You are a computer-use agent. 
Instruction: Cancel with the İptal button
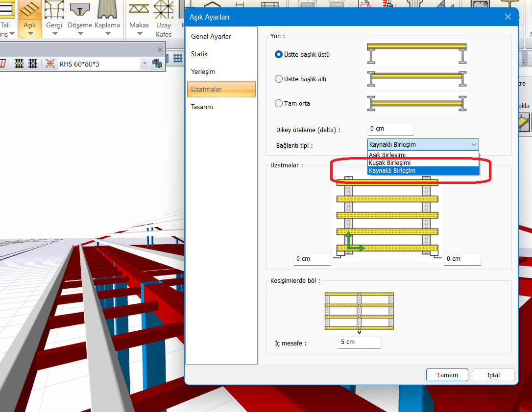tap(493, 375)
